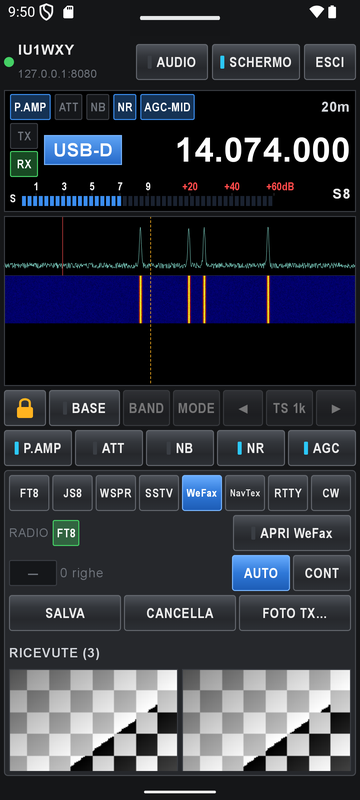The image size is (360, 800).
Task: Open the first received WeFax thumbnail
Action: click(x=93, y=720)
